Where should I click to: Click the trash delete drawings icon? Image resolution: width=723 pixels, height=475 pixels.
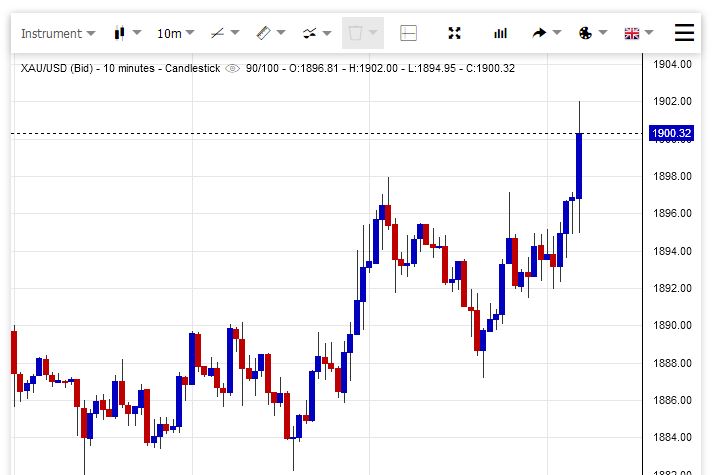[x=355, y=33]
